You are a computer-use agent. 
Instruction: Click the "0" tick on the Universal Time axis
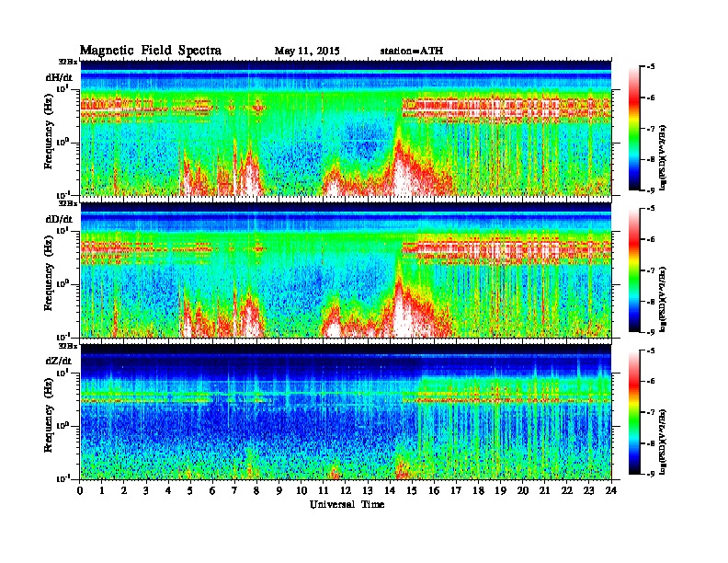pos(80,491)
